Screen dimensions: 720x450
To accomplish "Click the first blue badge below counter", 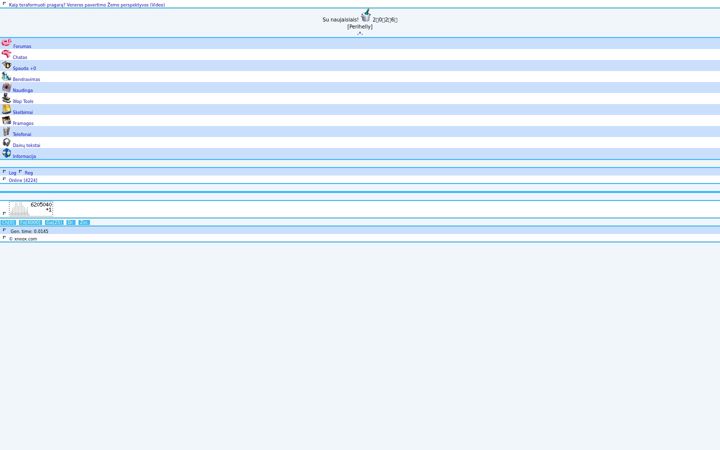I will [x=8, y=222].
